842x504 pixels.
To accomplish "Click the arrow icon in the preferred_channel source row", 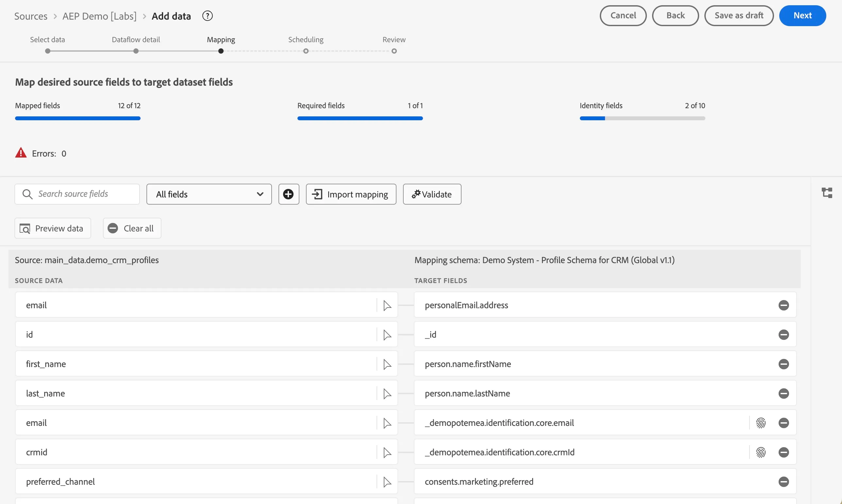I will [387, 482].
